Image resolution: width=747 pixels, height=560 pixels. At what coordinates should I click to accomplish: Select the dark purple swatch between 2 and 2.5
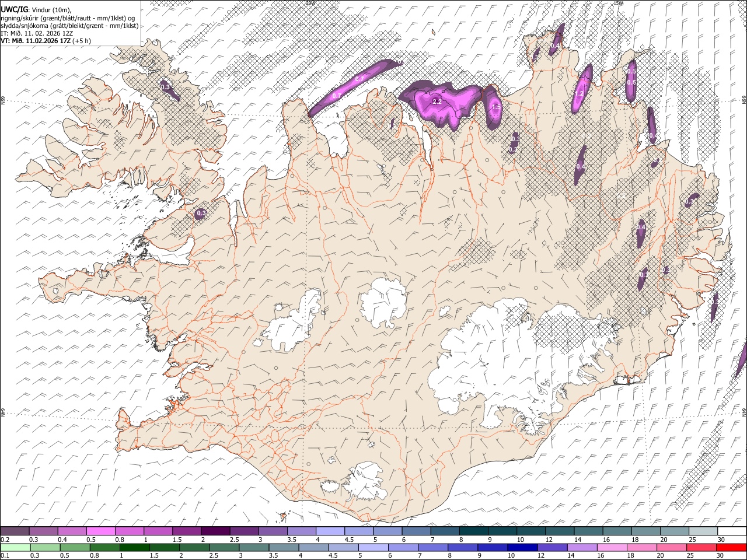click(x=215, y=531)
